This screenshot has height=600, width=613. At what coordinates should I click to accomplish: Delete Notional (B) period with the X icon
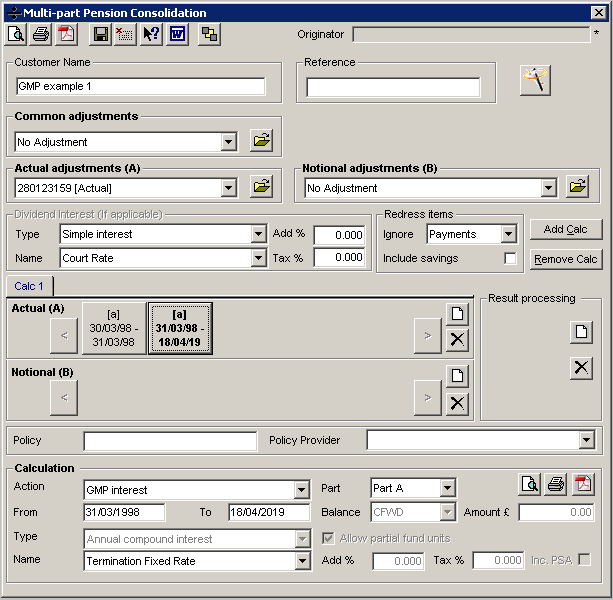(x=457, y=403)
